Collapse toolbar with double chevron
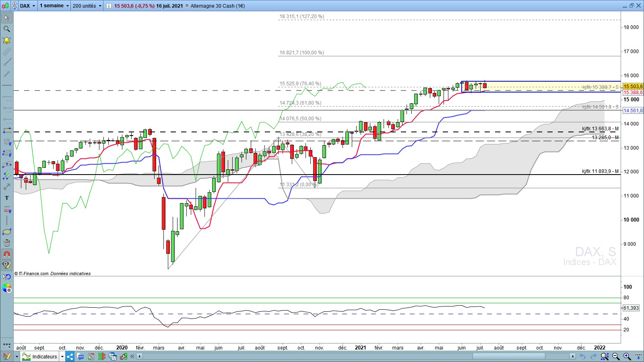 pos(132,356)
